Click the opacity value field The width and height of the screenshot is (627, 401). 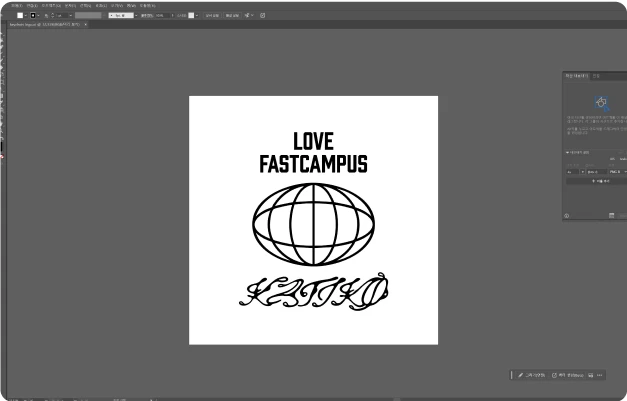coord(162,16)
